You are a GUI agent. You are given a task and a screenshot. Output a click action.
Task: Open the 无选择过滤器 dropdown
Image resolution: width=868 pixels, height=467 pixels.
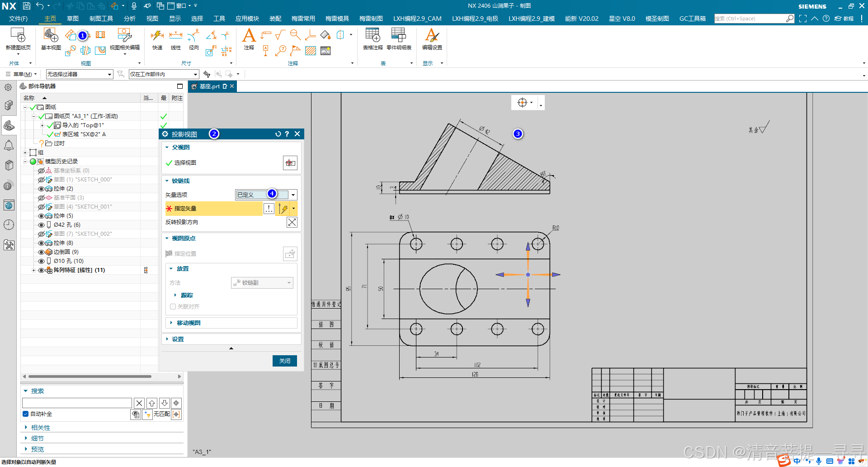click(80, 74)
